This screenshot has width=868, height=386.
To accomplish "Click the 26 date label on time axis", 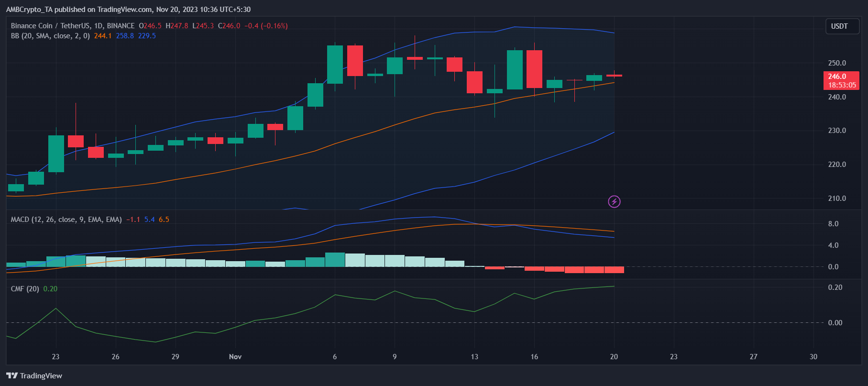I will (x=115, y=357).
